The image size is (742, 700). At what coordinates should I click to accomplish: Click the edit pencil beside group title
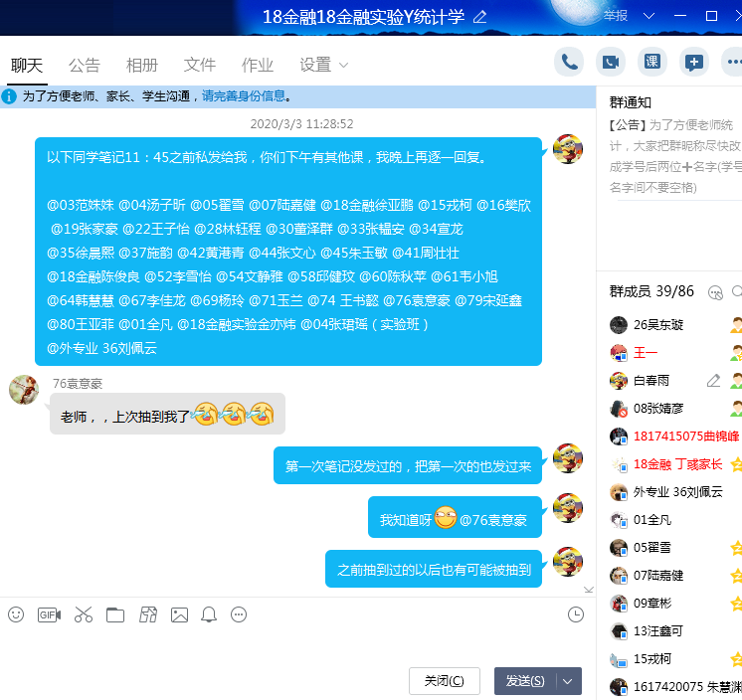coord(480,16)
